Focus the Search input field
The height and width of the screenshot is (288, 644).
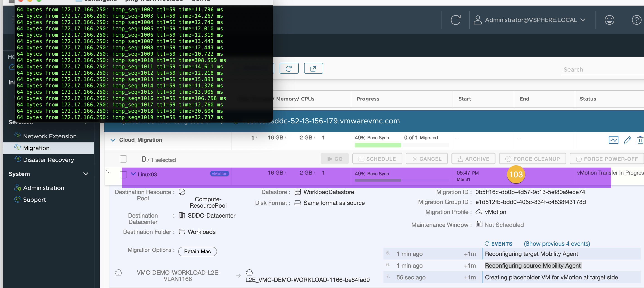(602, 69)
